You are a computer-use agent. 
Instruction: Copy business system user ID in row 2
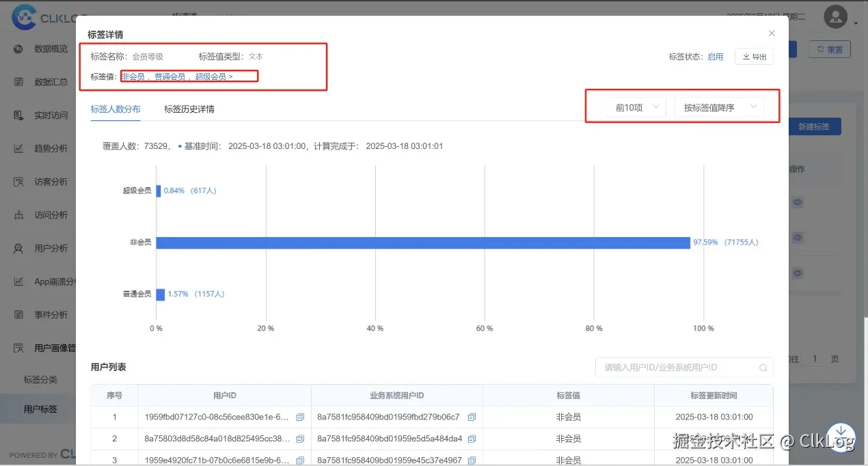(472, 439)
